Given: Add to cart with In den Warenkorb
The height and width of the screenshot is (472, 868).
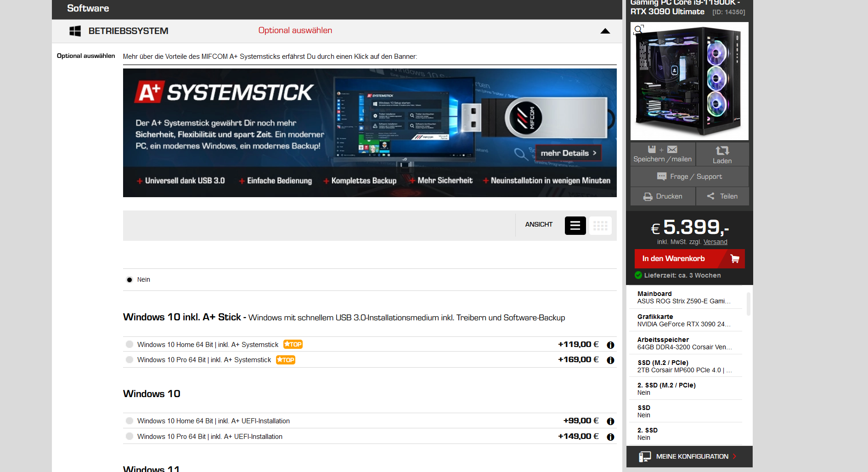Looking at the screenshot, I should 689,259.
